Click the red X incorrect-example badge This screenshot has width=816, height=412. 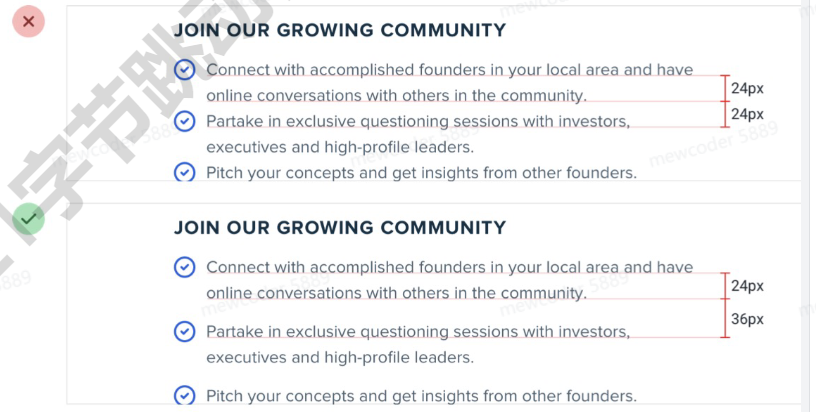click(x=28, y=20)
